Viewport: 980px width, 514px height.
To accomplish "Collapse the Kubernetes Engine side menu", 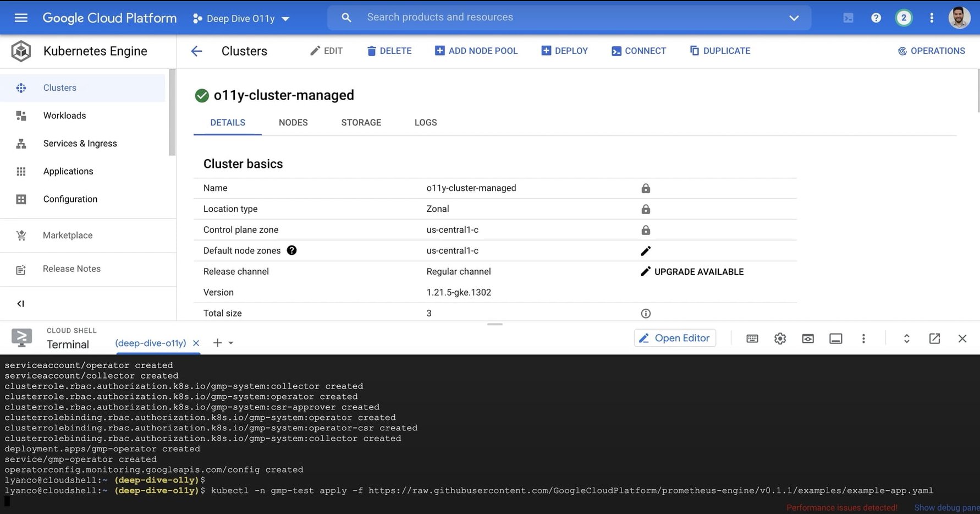I will click(x=21, y=304).
